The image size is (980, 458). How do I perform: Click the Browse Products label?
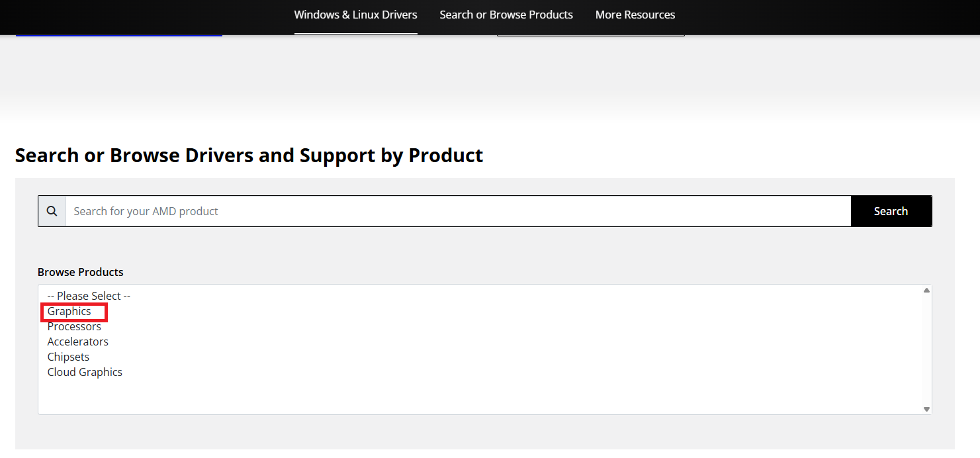click(x=81, y=272)
